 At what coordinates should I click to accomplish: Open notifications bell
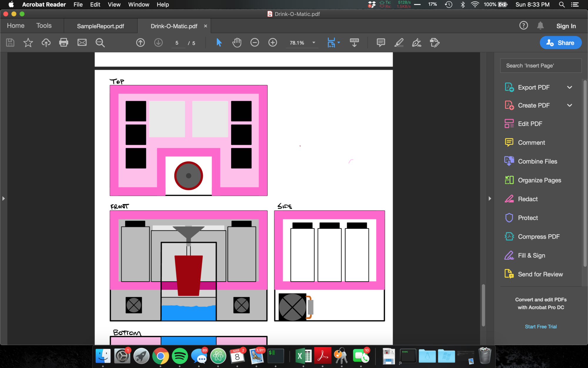(x=540, y=26)
